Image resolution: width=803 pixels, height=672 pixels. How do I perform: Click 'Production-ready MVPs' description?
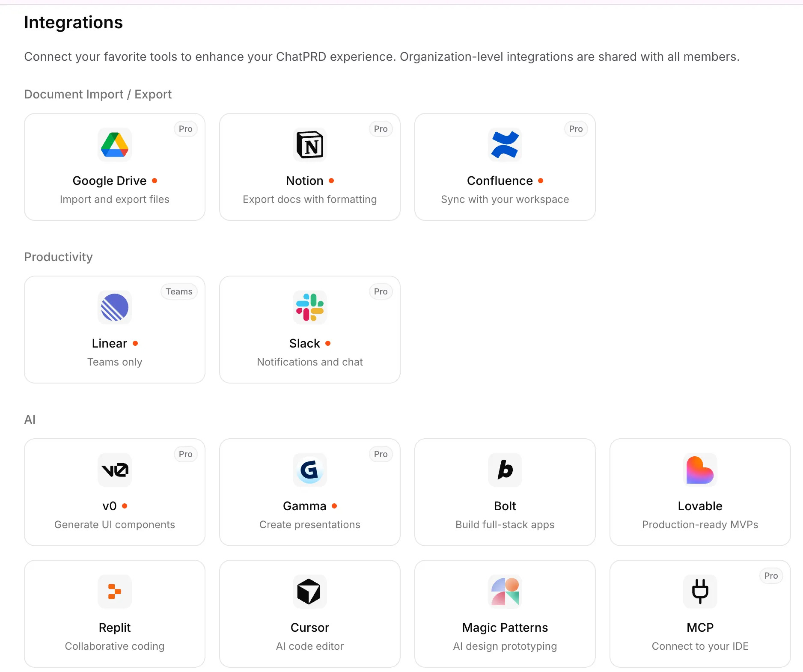click(700, 525)
